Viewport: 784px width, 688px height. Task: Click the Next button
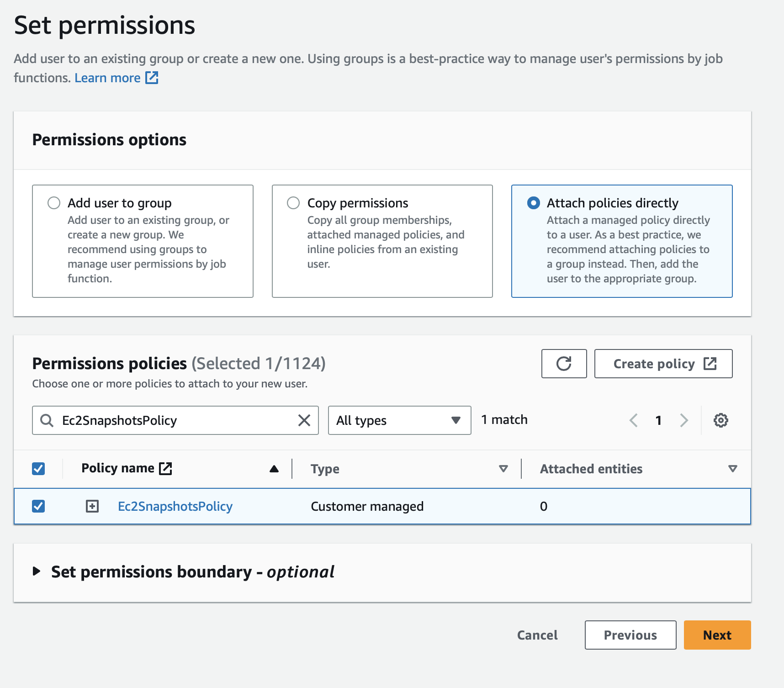[716, 635]
